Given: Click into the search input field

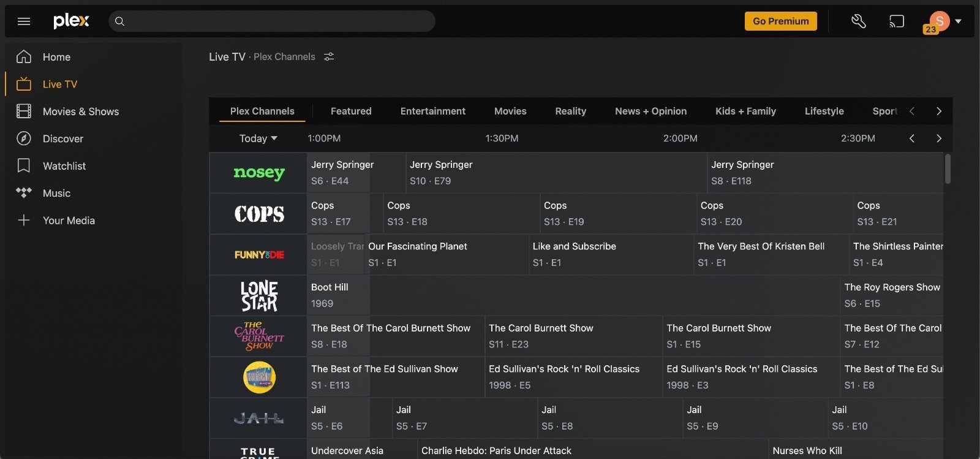Looking at the screenshot, I should (x=272, y=21).
